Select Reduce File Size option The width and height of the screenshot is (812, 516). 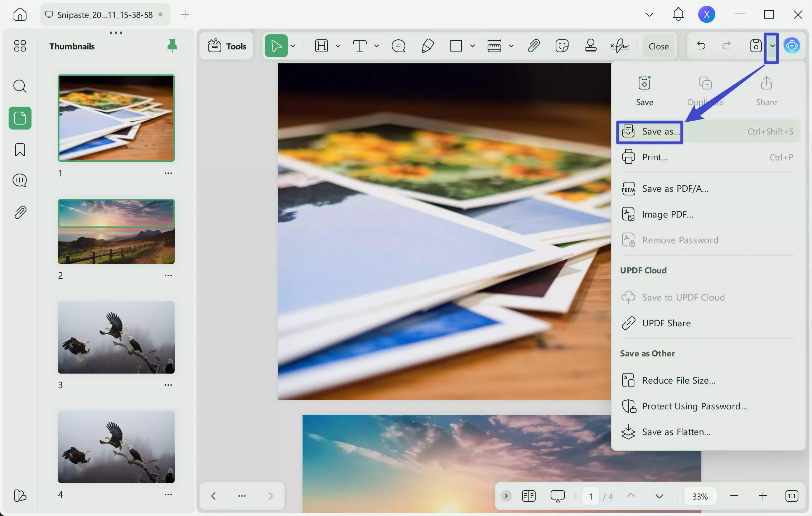pos(678,380)
